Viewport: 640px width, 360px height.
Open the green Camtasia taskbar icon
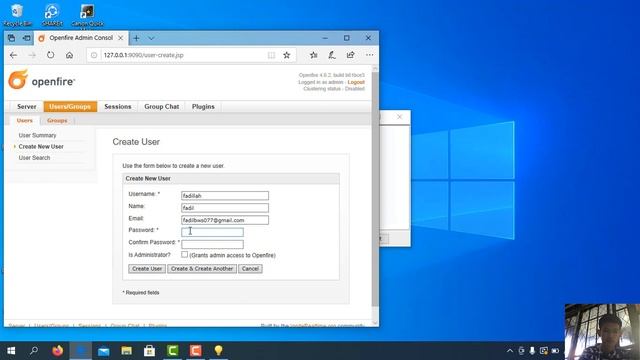point(173,351)
